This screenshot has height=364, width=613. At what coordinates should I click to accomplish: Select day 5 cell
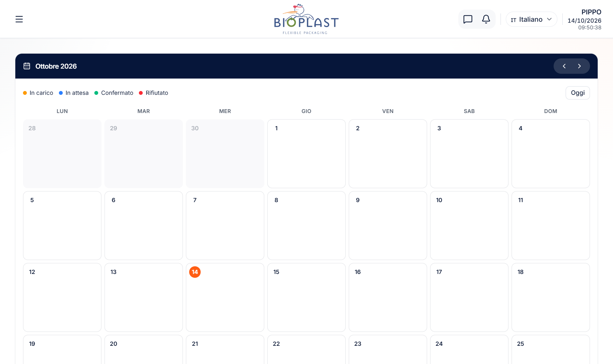[62, 225]
